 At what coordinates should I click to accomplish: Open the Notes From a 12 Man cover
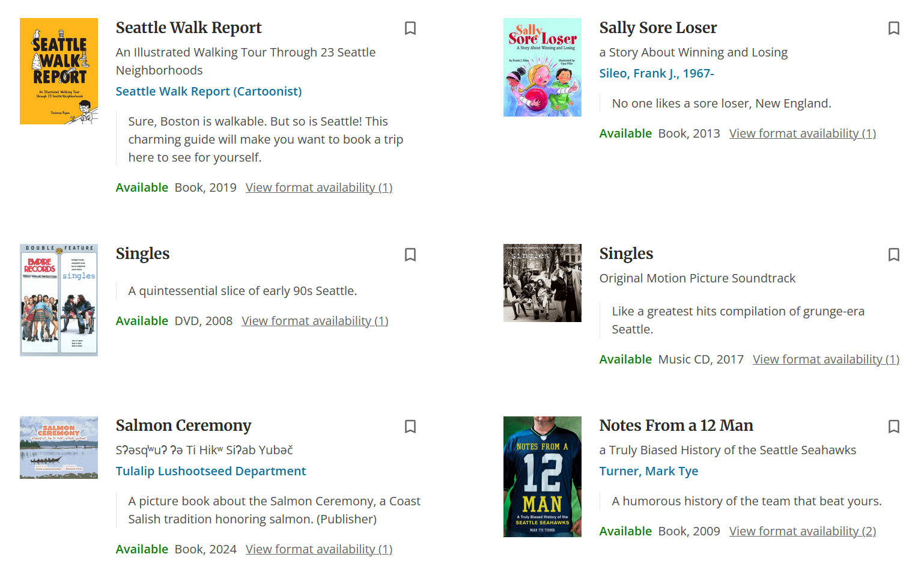542,476
